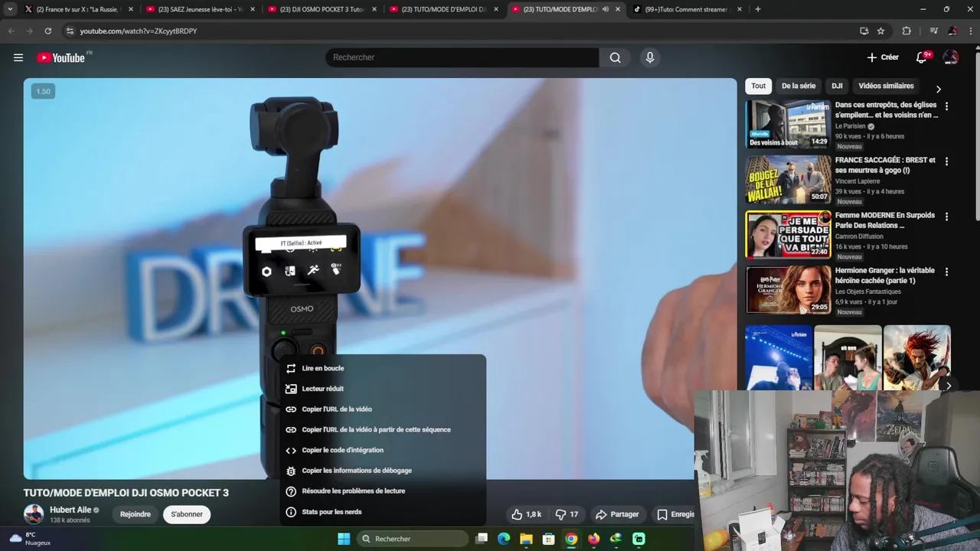The width and height of the screenshot is (980, 551).
Task: Open Chrome extensions puzzle icon
Action: (x=906, y=31)
